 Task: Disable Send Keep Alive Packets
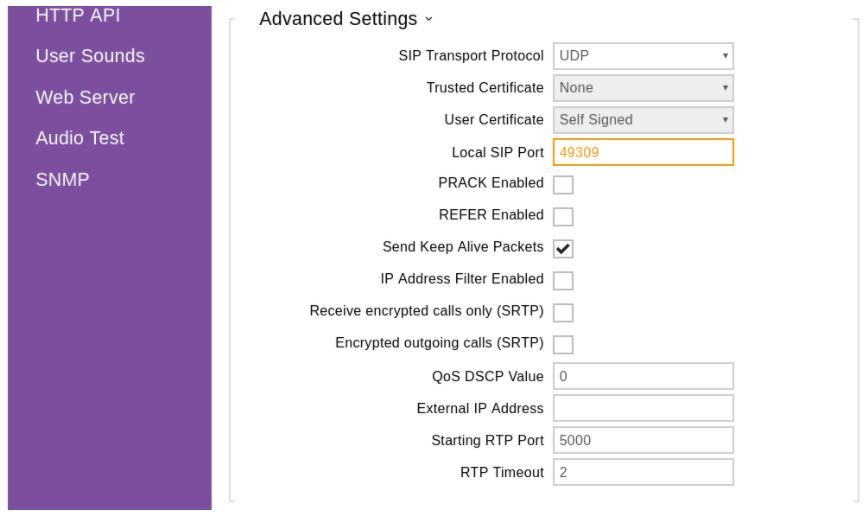563,249
